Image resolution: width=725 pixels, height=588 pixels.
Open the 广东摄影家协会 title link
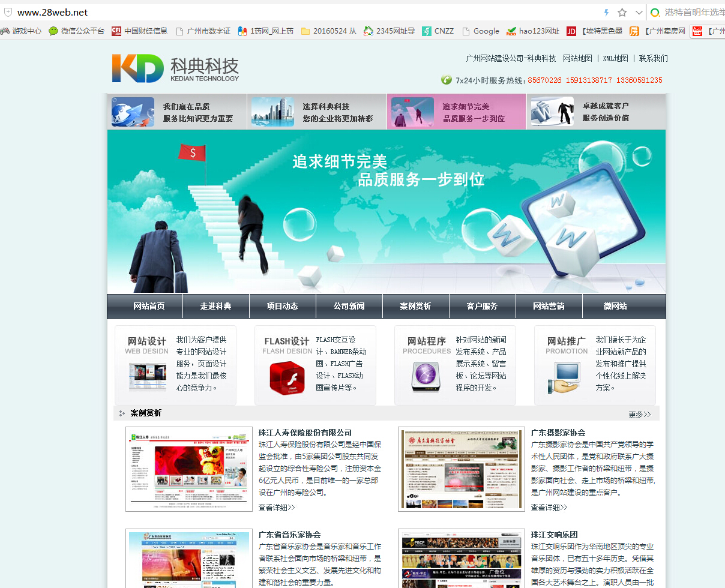click(558, 433)
